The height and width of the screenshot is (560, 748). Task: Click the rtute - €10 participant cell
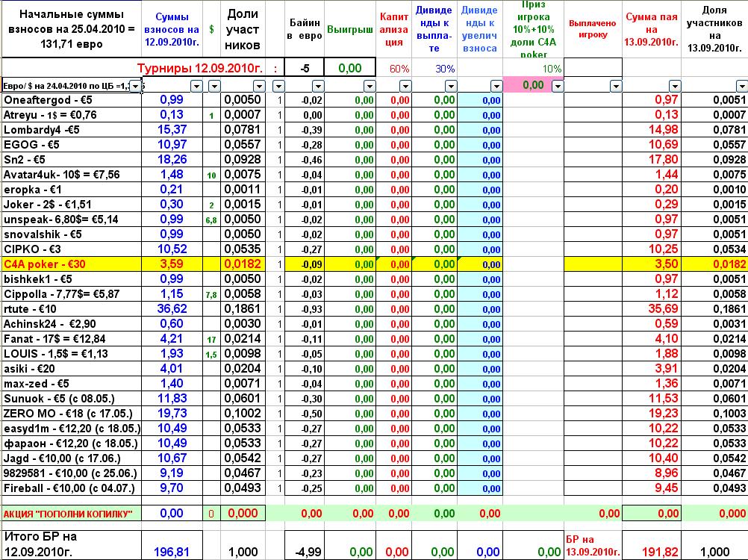tap(72, 309)
